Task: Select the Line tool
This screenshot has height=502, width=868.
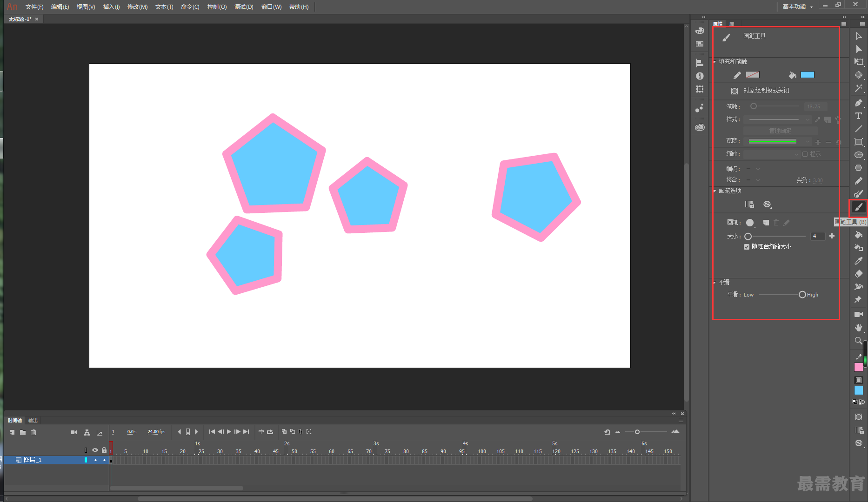Action: click(x=859, y=129)
